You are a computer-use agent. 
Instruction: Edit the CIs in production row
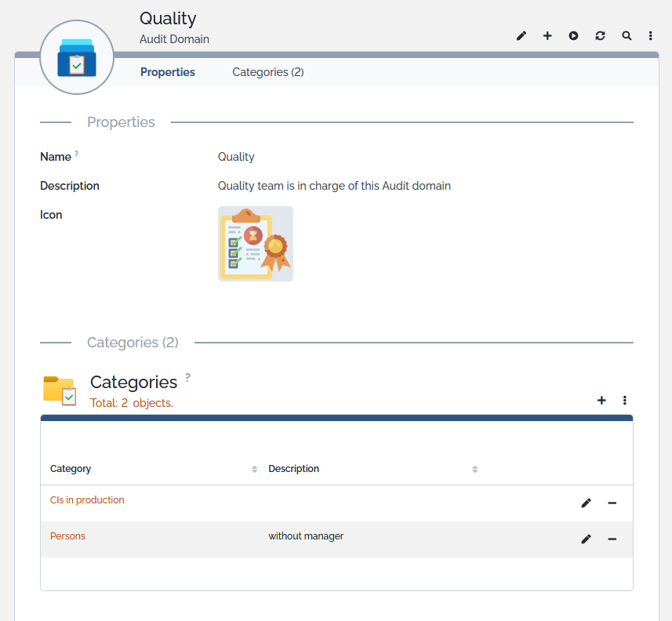tap(586, 503)
